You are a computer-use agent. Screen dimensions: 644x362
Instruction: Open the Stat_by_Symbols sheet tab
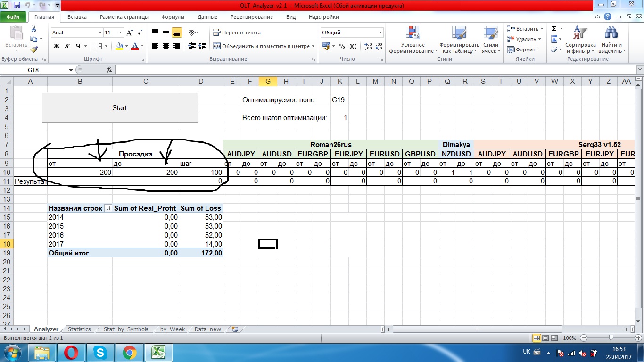(126, 329)
